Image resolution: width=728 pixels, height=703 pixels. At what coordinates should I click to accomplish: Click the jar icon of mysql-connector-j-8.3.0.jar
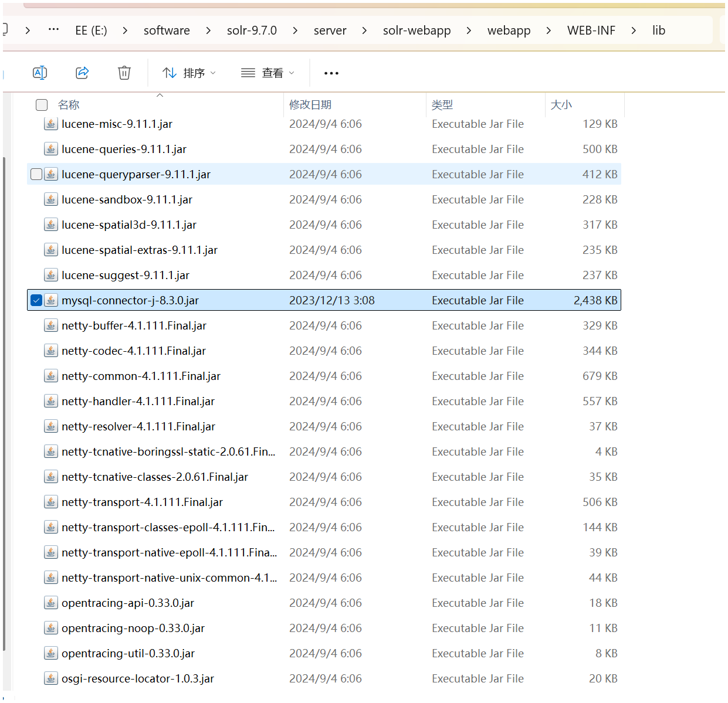[x=51, y=300]
